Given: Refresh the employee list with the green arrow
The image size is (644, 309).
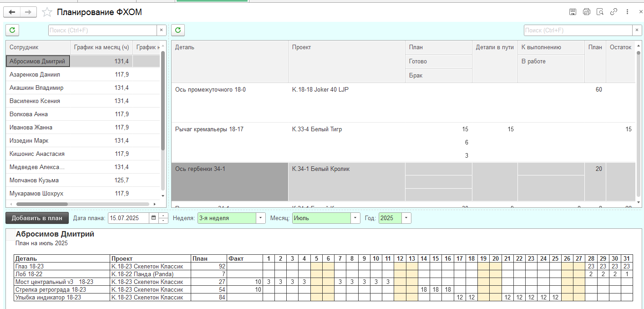Looking at the screenshot, I should pos(12,30).
